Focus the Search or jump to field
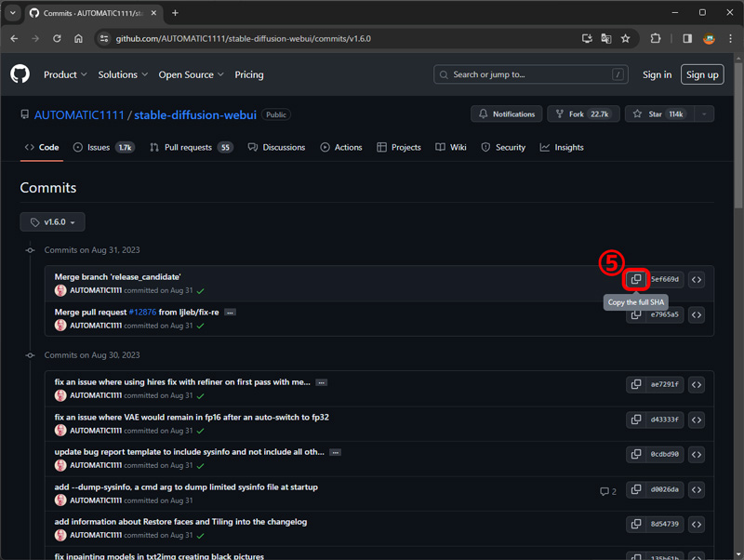Screen dimensions: 744x560 click(x=530, y=74)
